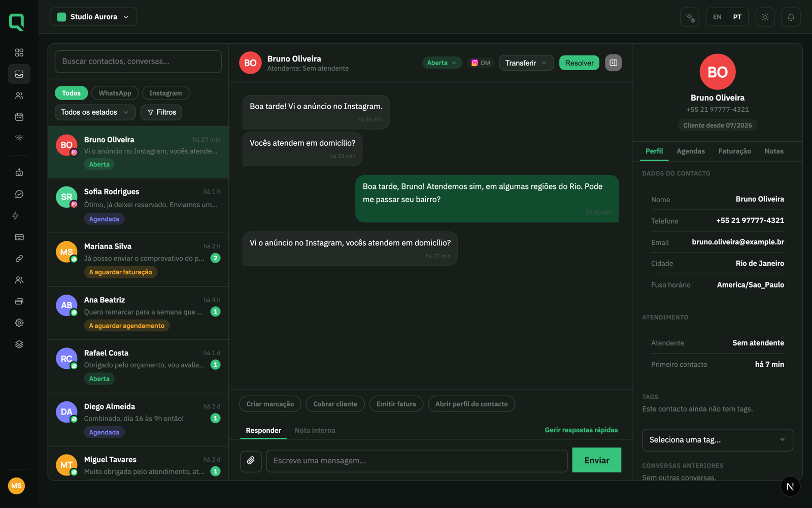Click the Resolver button
Image resolution: width=812 pixels, height=508 pixels.
[x=579, y=63]
